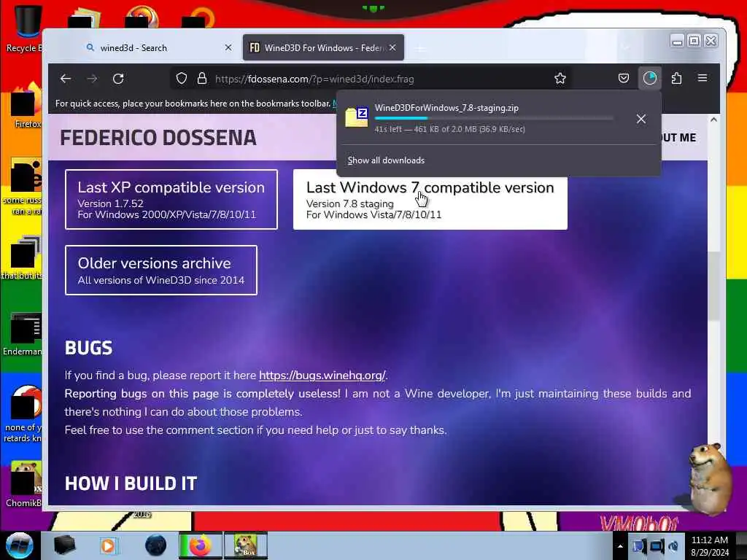747x560 pixels.
Task: Open the bugs.winehq.org link
Action: click(x=322, y=376)
